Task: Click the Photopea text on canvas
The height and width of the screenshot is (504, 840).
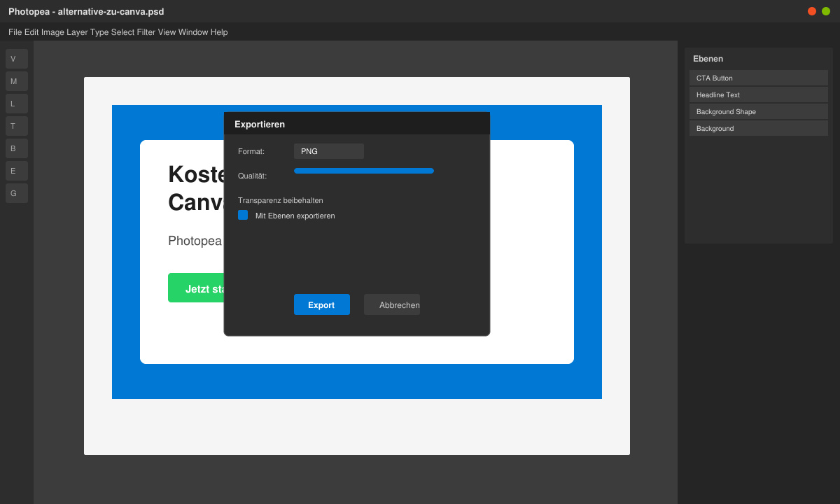Action: (x=195, y=241)
